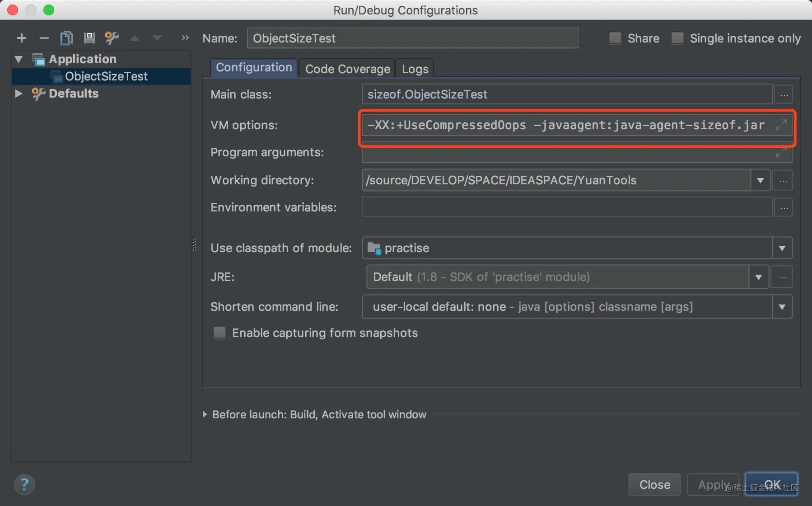
Task: Click the ObjectSizeTest configuration icon in tree
Action: (x=56, y=76)
